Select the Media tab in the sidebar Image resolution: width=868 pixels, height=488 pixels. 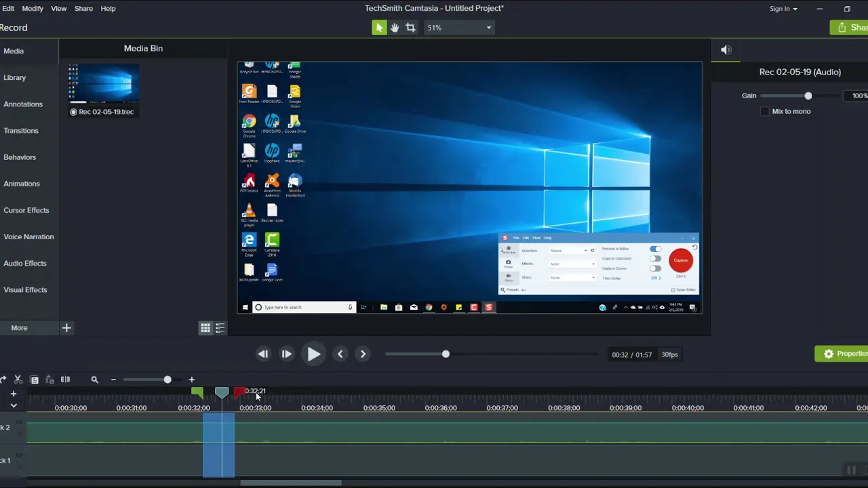pos(28,51)
